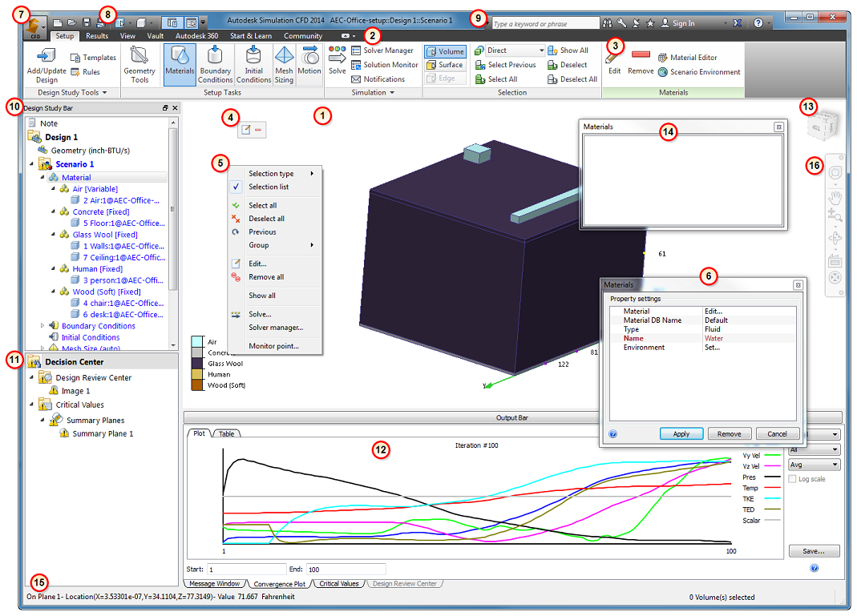Switch to the Table tab in output
Image resolution: width=857 pixels, height=616 pixels.
coord(226,433)
